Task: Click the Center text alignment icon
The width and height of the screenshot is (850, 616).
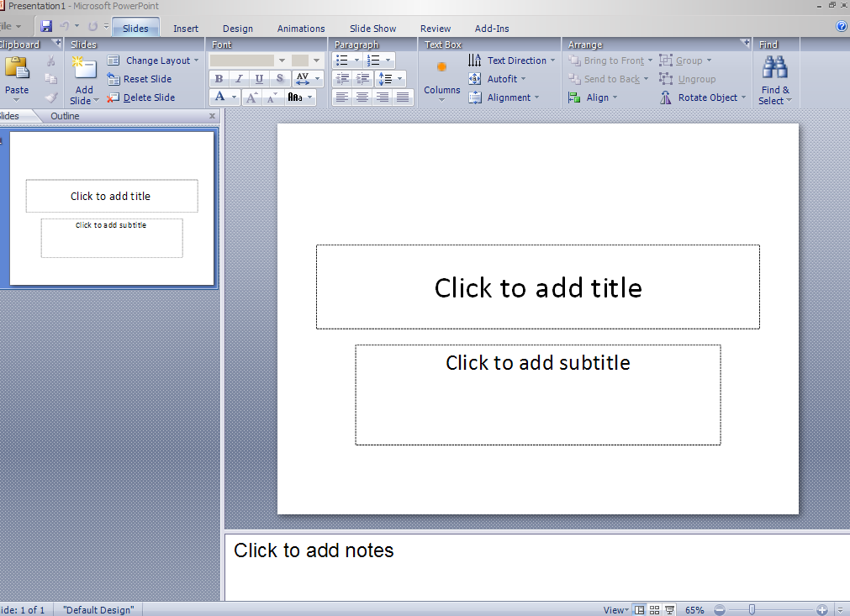Action: (362, 97)
